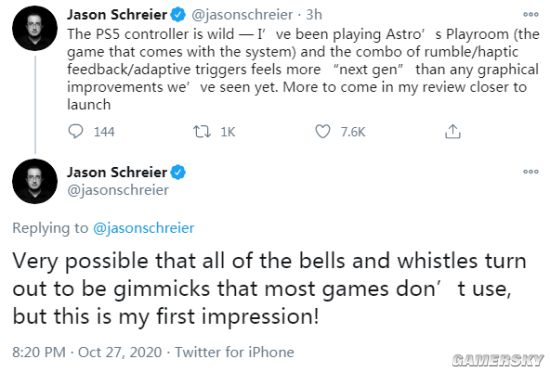Open Jason Schreier's avatar on first tweet
Image resolution: width=550 pixels, height=372 pixels.
point(35,28)
